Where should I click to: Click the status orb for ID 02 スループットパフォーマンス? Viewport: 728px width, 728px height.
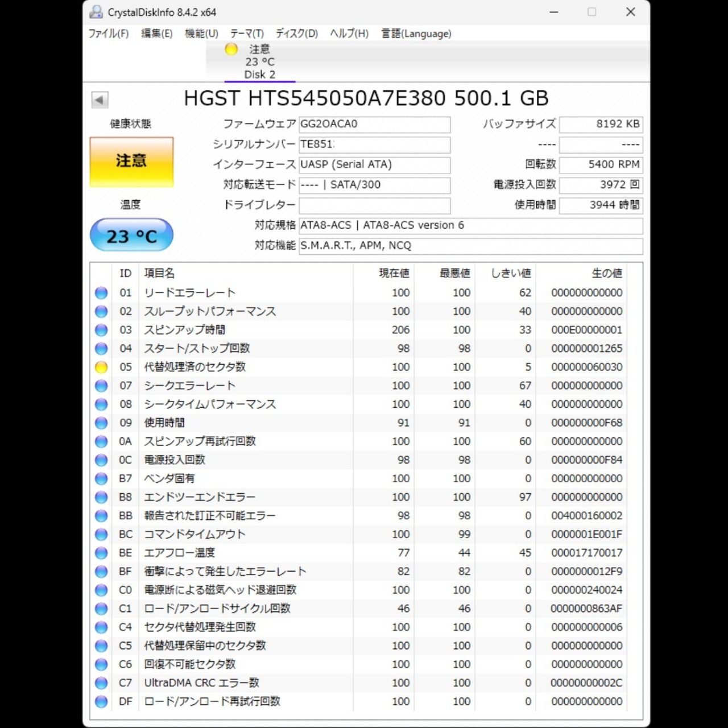point(101,312)
